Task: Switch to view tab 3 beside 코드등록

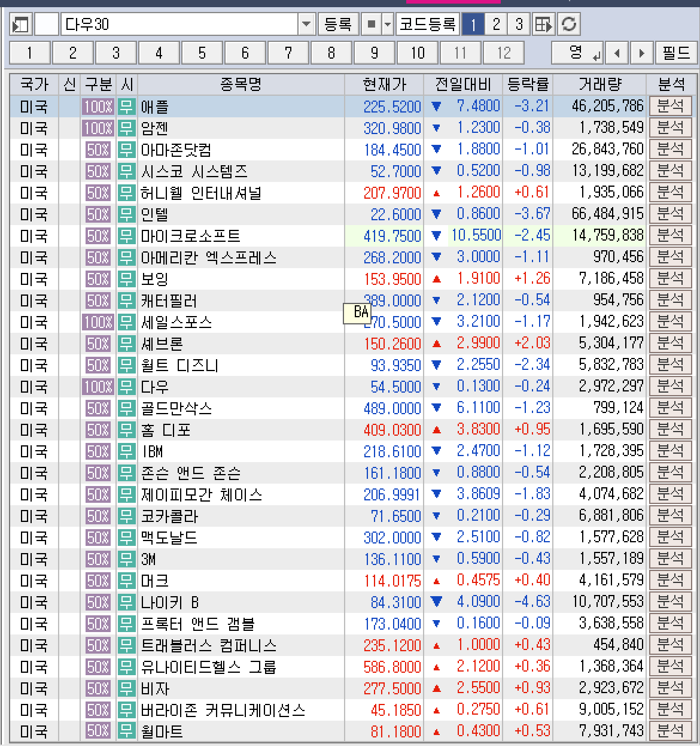Action: click(x=519, y=25)
